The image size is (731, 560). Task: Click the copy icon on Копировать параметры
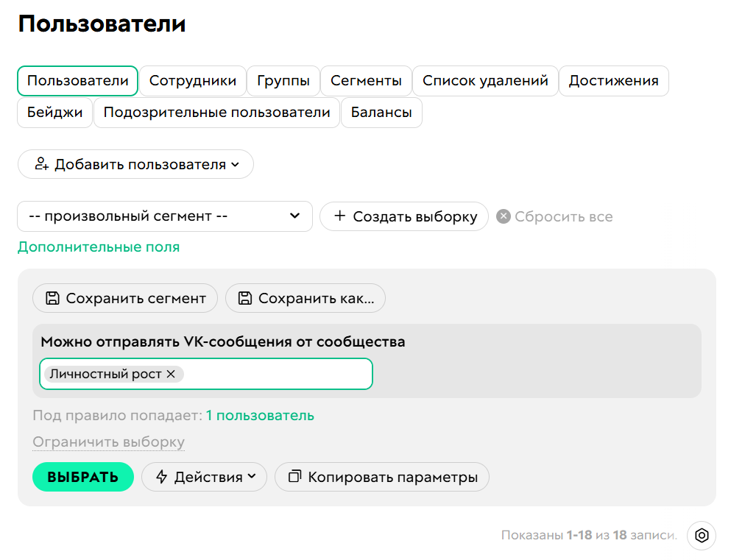click(295, 477)
